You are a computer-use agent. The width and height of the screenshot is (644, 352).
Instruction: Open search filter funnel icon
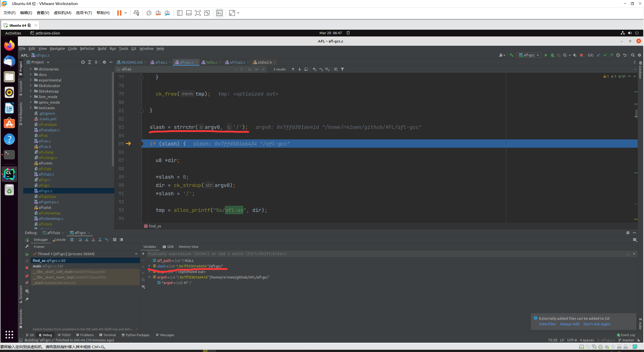pyautogui.click(x=342, y=69)
